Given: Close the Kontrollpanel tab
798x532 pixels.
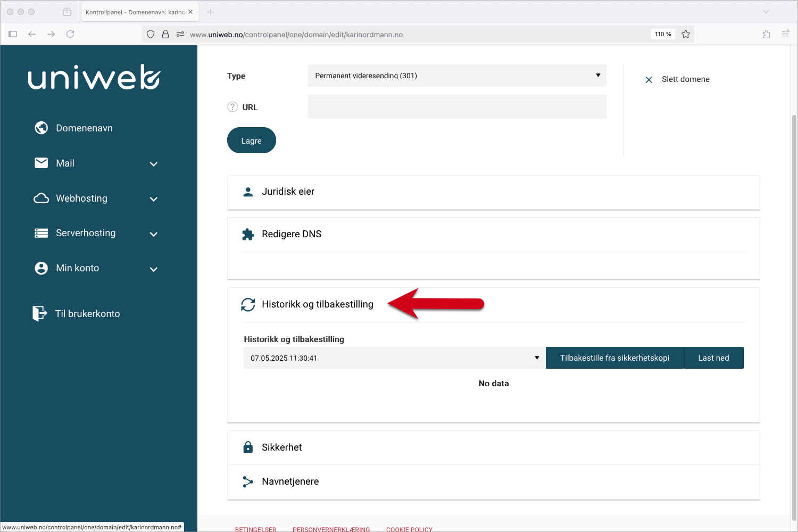Looking at the screenshot, I should [x=190, y=12].
